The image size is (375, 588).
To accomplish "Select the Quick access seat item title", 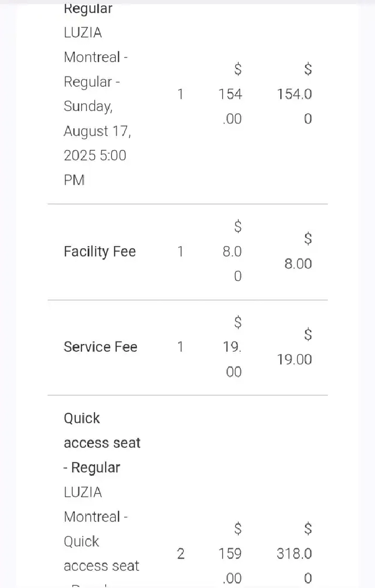I will [102, 443].
